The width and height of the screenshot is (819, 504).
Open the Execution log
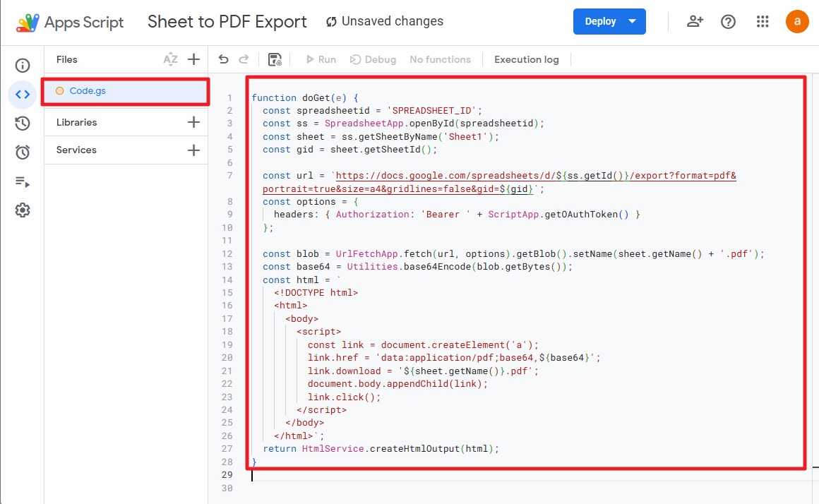point(526,59)
